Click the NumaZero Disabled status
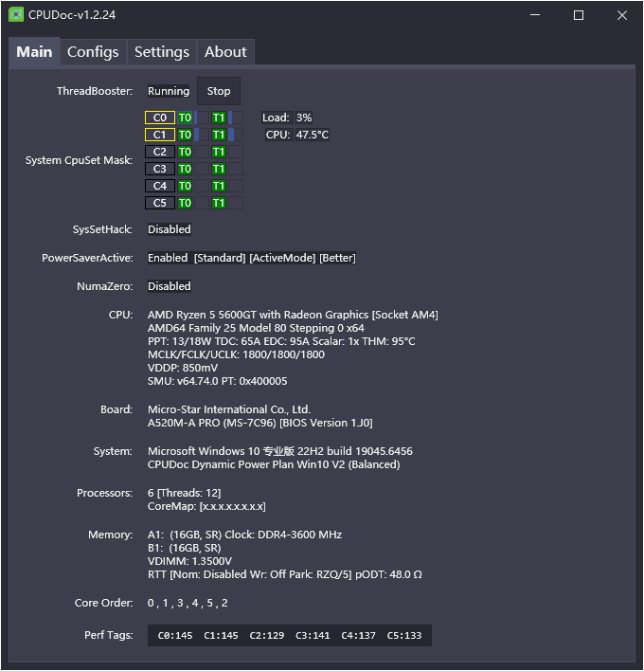The width and height of the screenshot is (644, 671). tap(170, 286)
